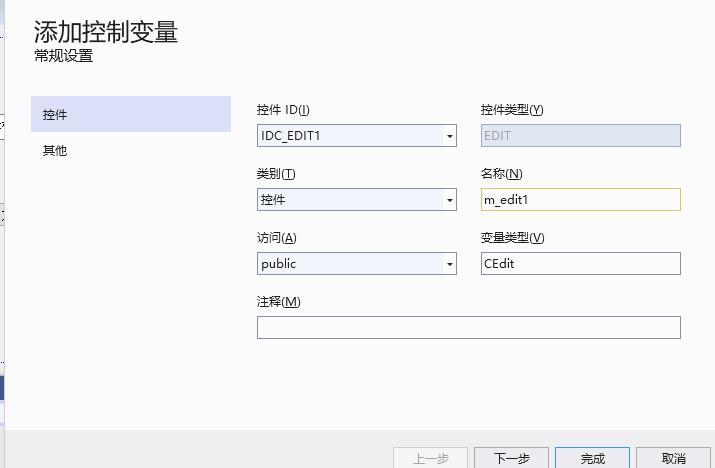Select the 控件 tab in sidebar

(131, 114)
